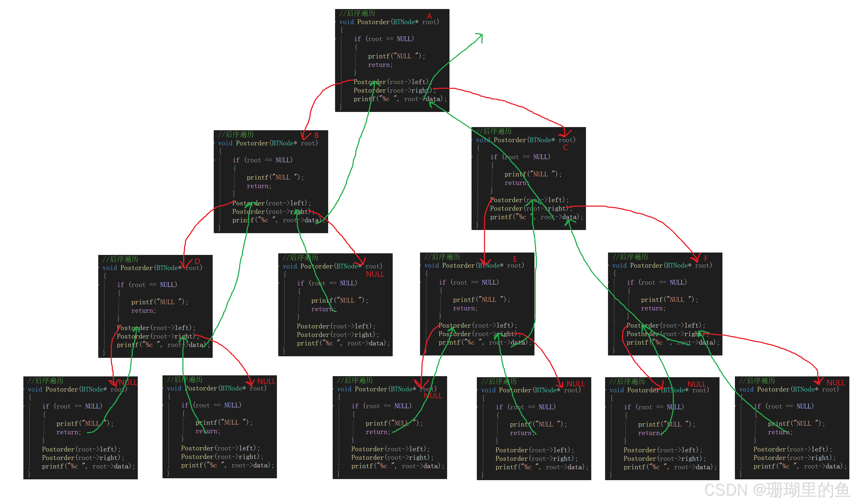
Task: Click printf("%c ") line in block B
Action: tap(276, 220)
